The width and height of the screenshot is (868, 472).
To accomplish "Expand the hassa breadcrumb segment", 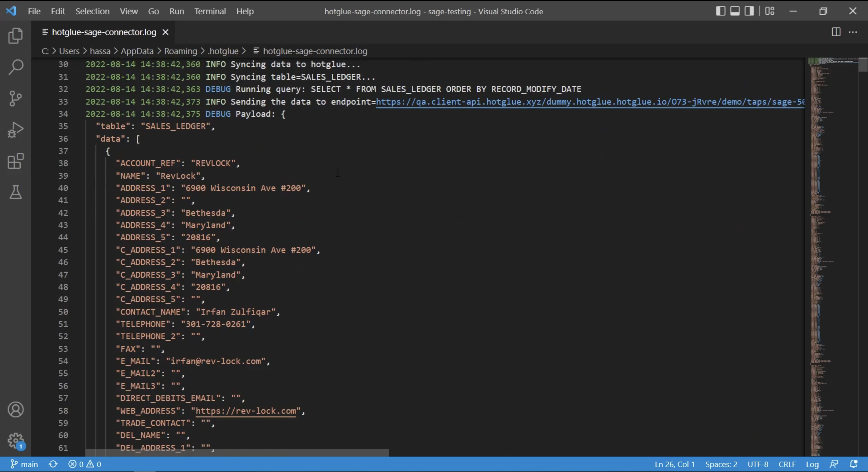I will (x=100, y=51).
